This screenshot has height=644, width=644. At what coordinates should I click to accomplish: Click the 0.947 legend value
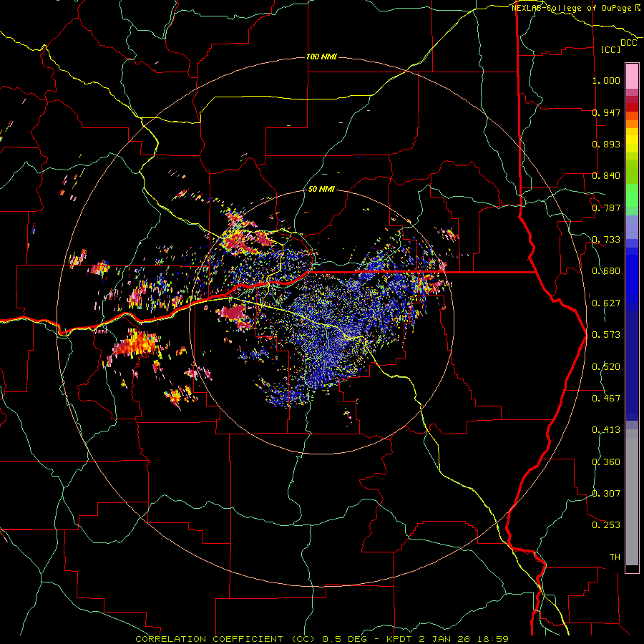tap(606, 112)
